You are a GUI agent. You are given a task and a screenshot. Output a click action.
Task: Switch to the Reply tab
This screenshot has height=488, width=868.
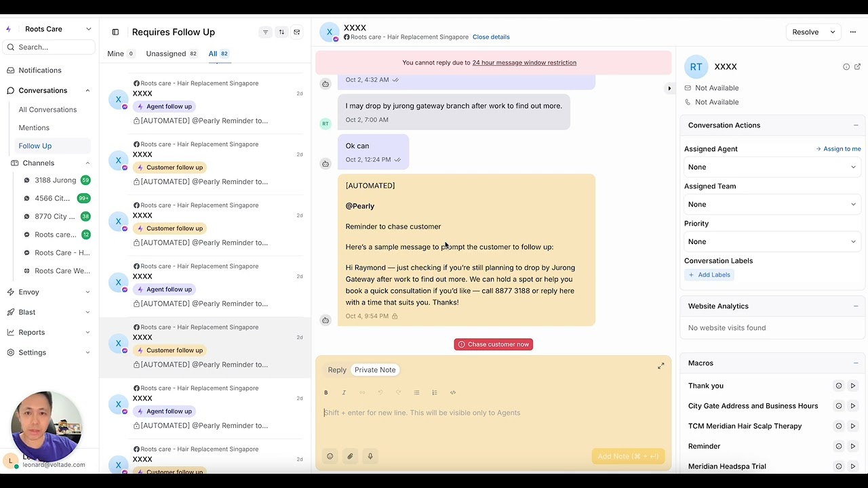point(337,370)
